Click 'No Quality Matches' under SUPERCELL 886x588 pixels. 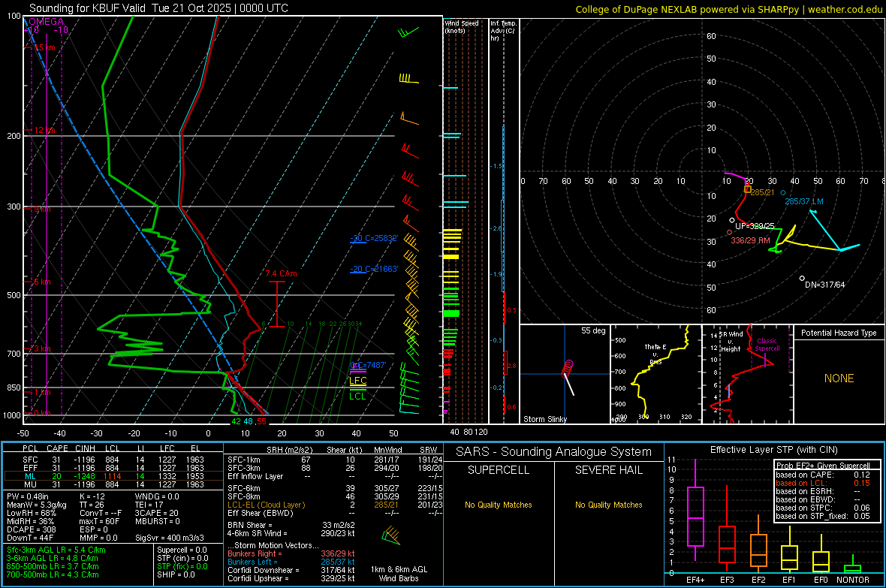pos(498,505)
